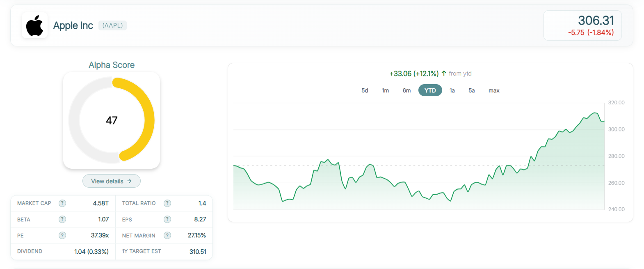Click the price chart line peak
644x269 pixels.
595,113
